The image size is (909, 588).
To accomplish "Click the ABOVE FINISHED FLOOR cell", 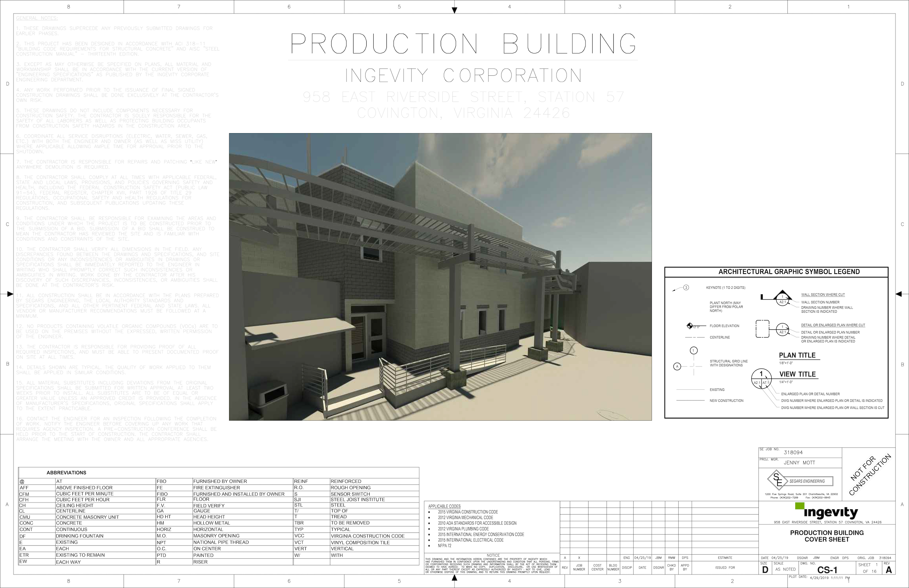I will point(105,488).
